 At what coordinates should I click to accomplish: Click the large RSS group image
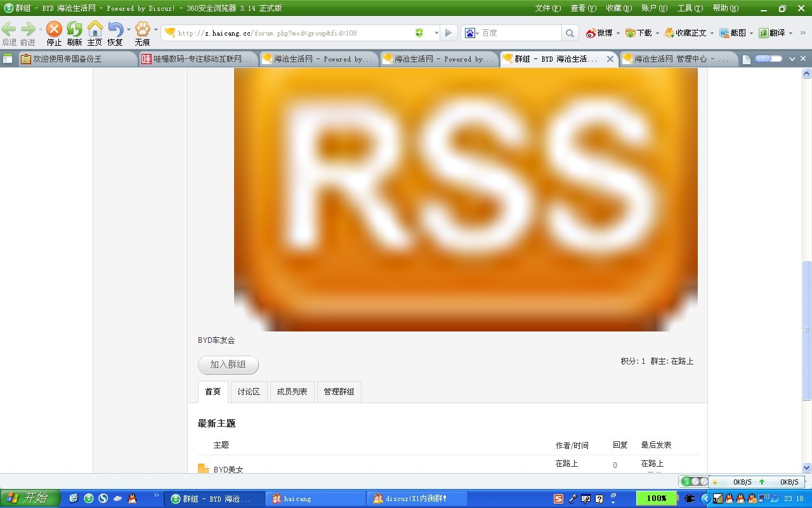(x=466, y=199)
